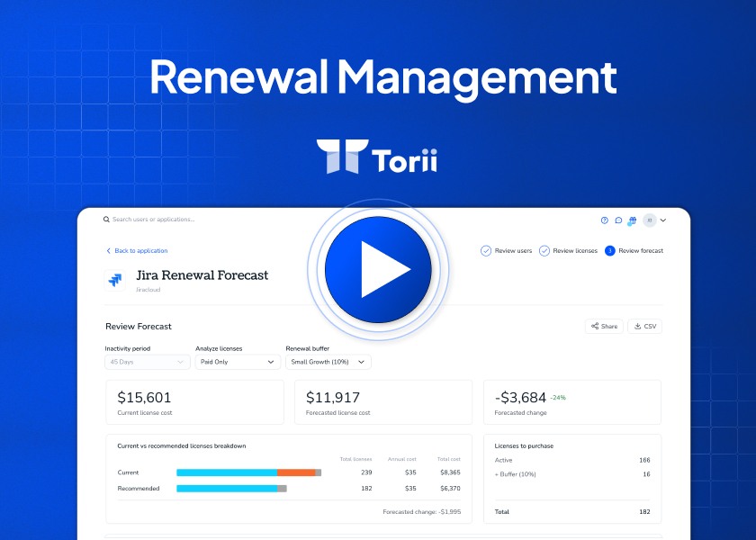756x540 pixels.
Task: Click the Recommended total licenses 182
Action: point(366,489)
